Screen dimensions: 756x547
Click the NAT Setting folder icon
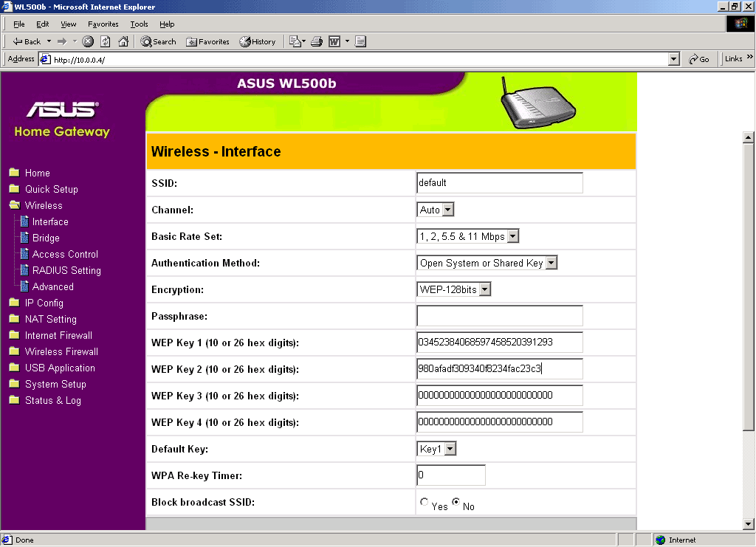coord(15,319)
